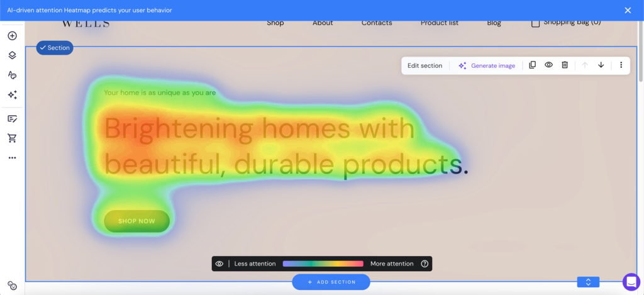Click the SHOP NOW button
The height and width of the screenshot is (295, 644).
[136, 221]
